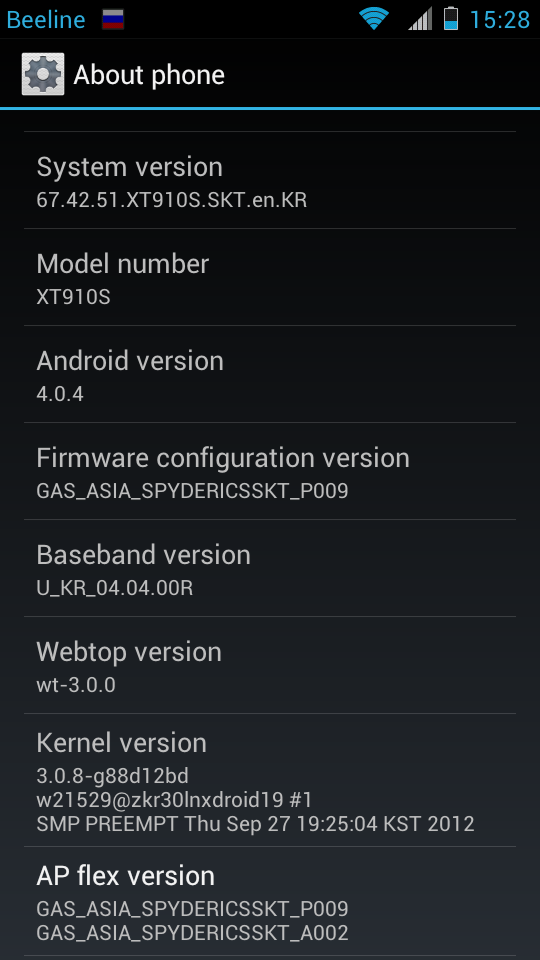Tap the wt-3.0.0 value text
The image size is (540, 960).
tap(76, 684)
